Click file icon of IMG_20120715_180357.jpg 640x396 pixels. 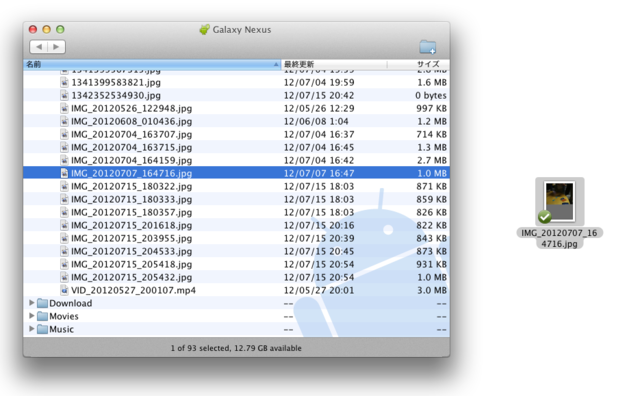click(x=64, y=212)
